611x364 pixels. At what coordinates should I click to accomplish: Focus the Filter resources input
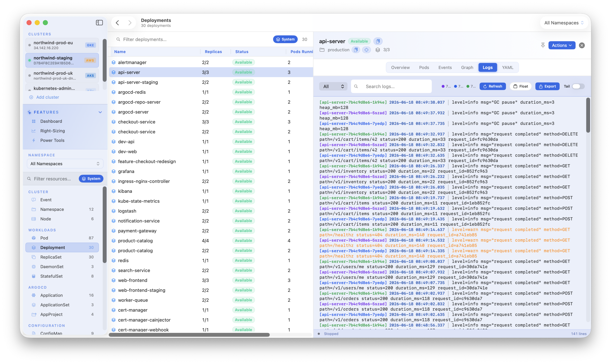(x=52, y=179)
